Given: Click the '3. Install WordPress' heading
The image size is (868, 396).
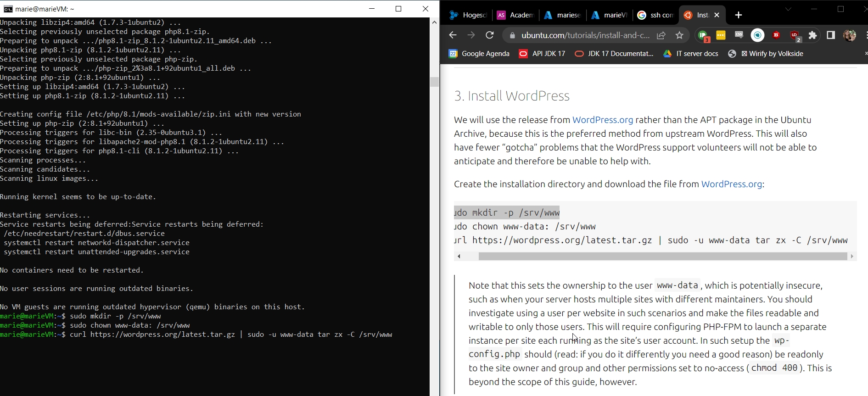Looking at the screenshot, I should point(512,96).
